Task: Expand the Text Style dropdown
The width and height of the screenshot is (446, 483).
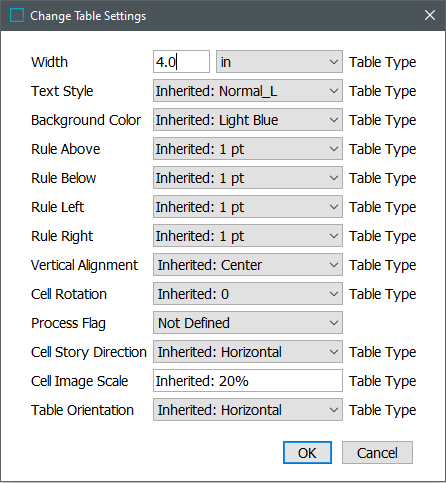Action: coord(248,91)
